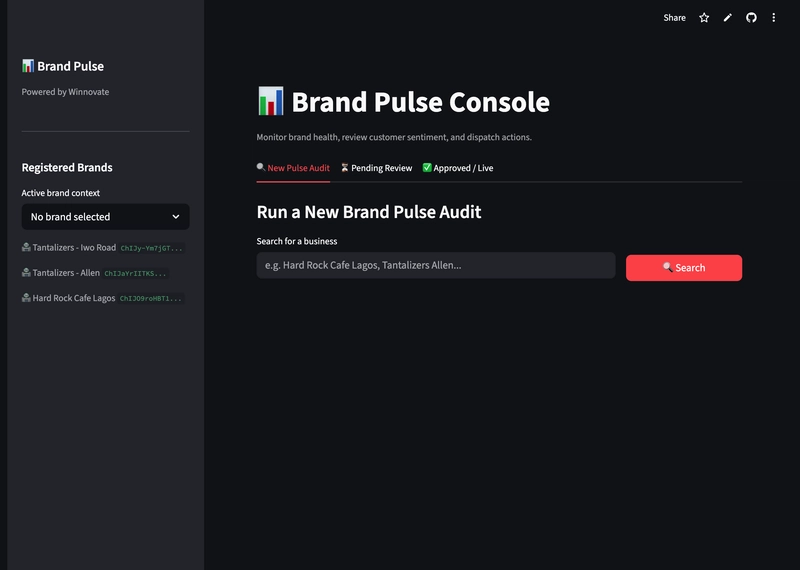800x570 pixels.
Task: Click the Tantalizers - Allen brand entry
Action: click(66, 272)
